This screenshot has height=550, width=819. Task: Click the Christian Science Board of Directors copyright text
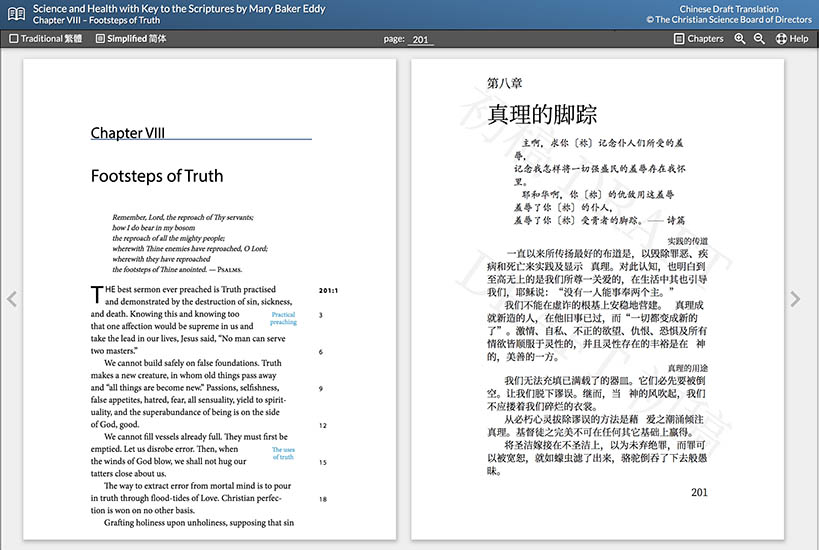coord(728,20)
